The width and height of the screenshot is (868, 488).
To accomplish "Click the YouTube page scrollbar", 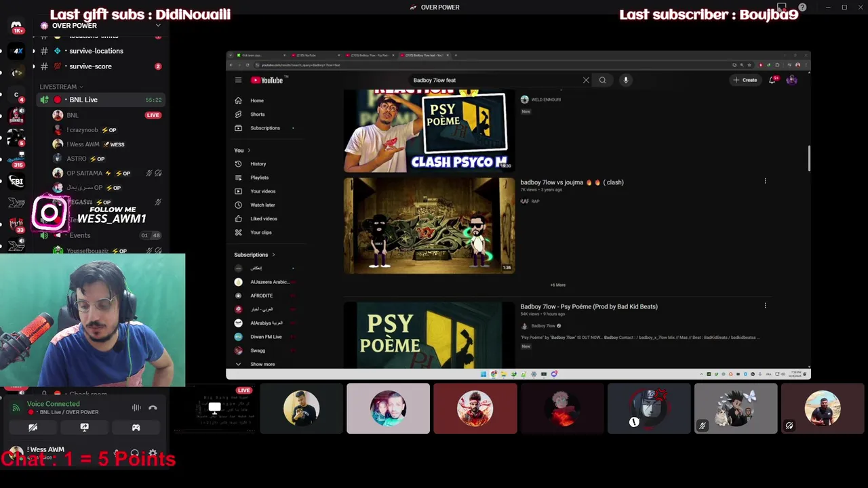I will (x=808, y=159).
